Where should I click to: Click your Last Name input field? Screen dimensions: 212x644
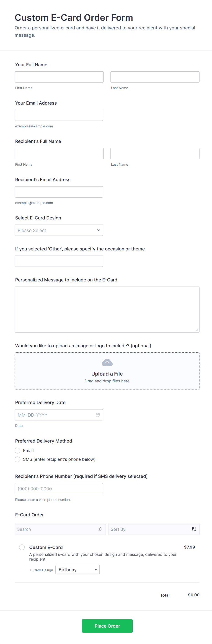(x=155, y=77)
